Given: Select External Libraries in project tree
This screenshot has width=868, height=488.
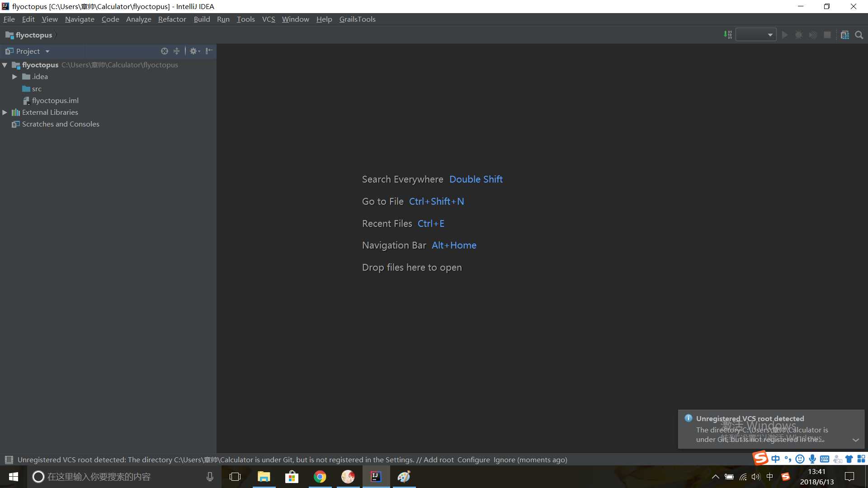Looking at the screenshot, I should pos(45,113).
